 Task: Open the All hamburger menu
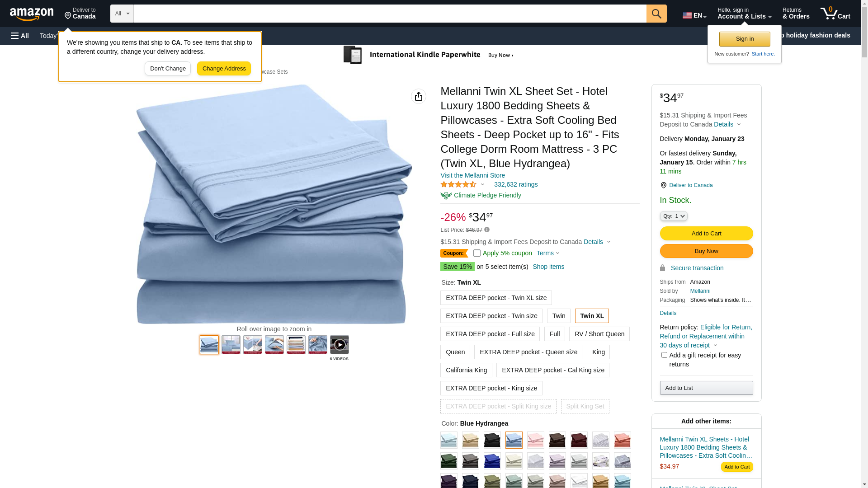(x=20, y=36)
